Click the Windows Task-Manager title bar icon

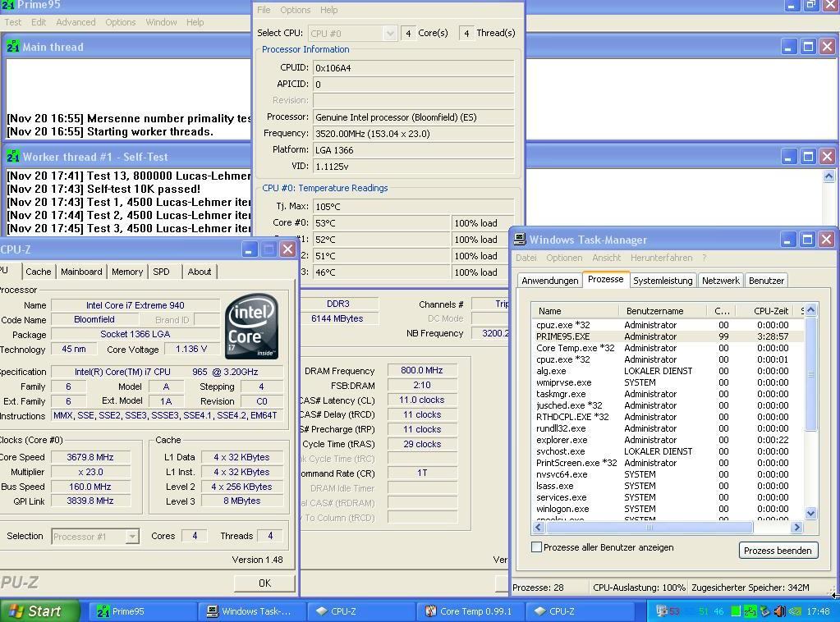click(520, 240)
